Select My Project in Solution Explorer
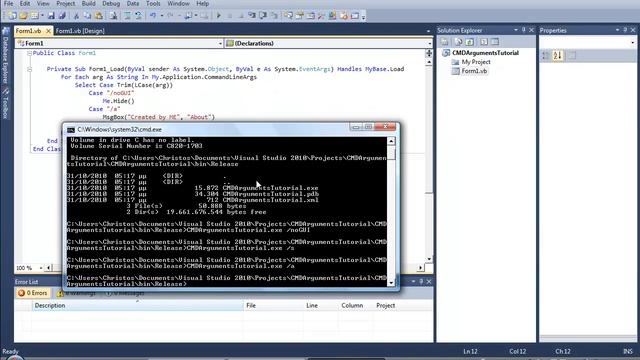 [476, 62]
